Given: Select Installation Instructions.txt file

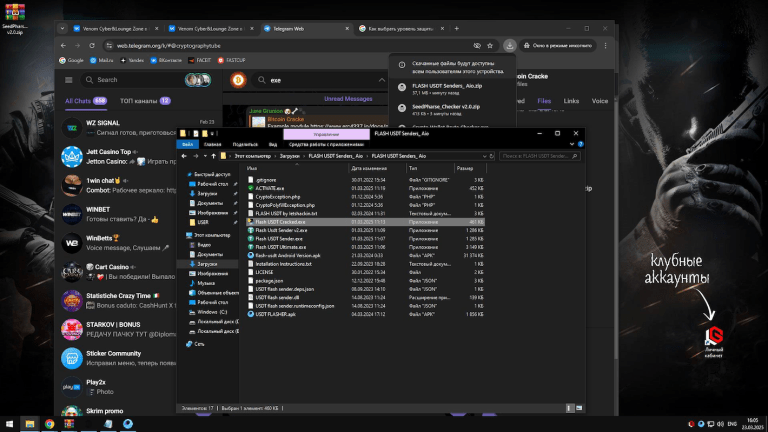Looking at the screenshot, I should pyautogui.click(x=283, y=264).
